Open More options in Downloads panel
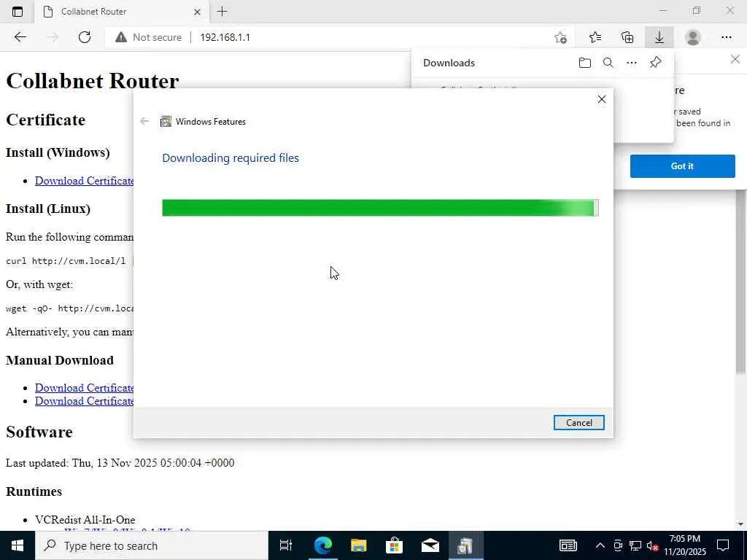 pos(631,63)
